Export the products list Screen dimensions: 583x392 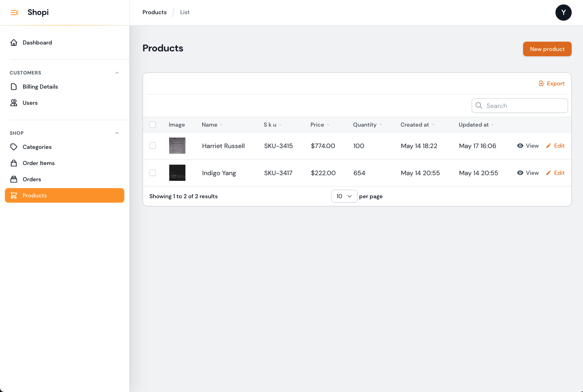pyautogui.click(x=552, y=83)
